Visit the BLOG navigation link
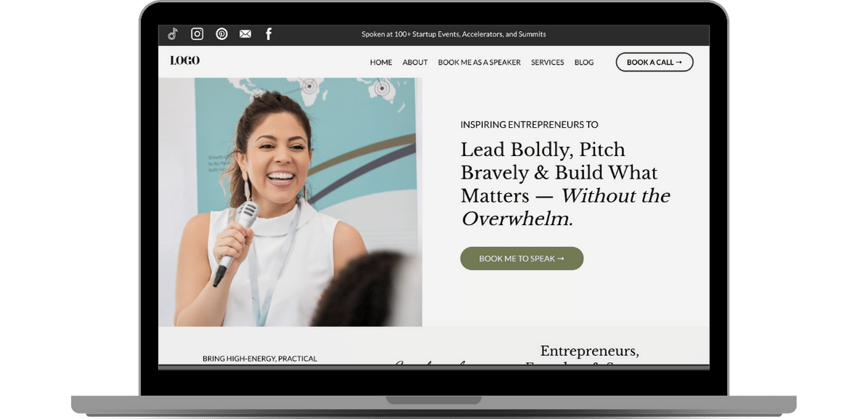Image resolution: width=868 pixels, height=419 pixels. pyautogui.click(x=584, y=62)
